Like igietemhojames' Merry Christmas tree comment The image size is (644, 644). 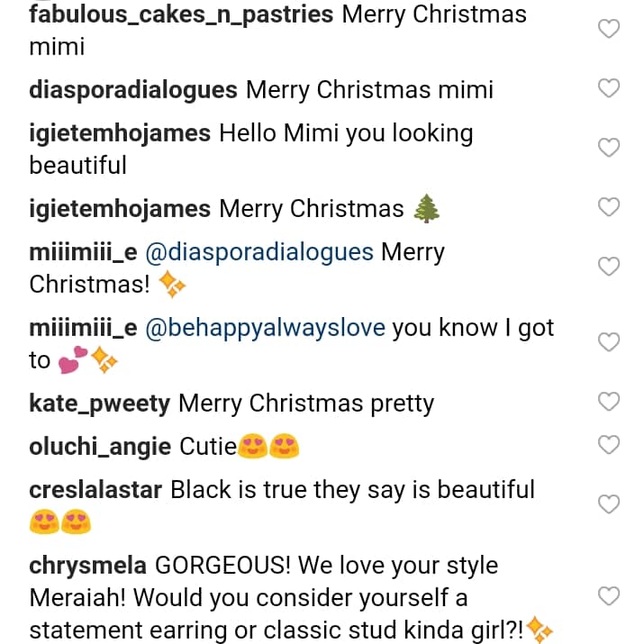click(609, 208)
